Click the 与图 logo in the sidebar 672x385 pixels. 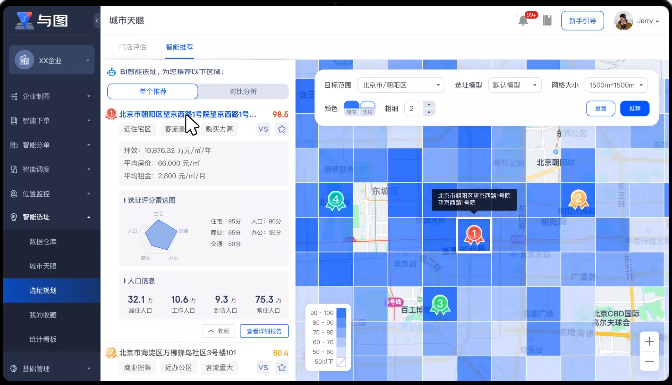(42, 20)
